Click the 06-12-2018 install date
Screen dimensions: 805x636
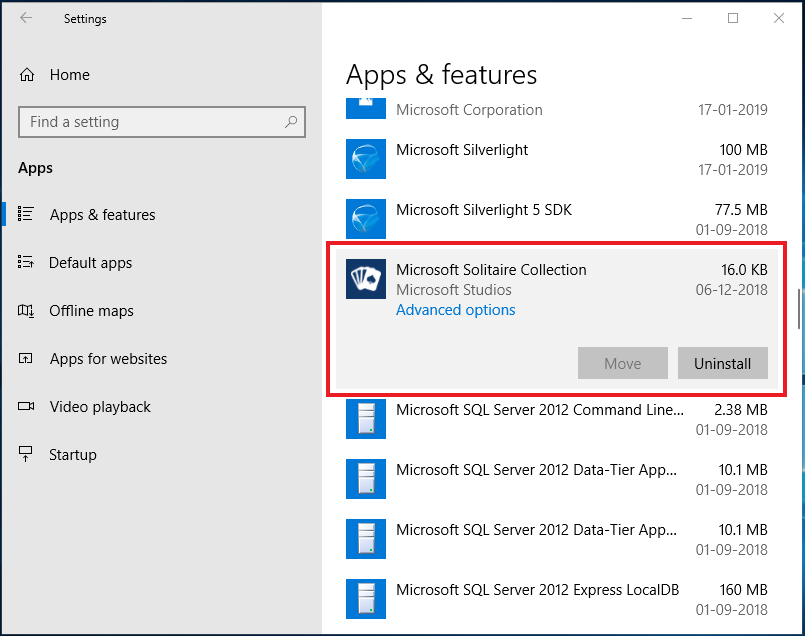(732, 290)
